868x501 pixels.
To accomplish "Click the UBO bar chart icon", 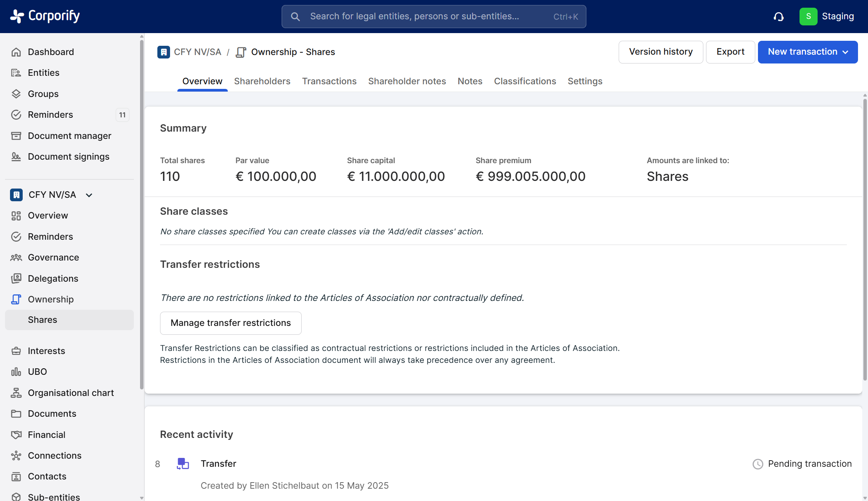I will [16, 372].
